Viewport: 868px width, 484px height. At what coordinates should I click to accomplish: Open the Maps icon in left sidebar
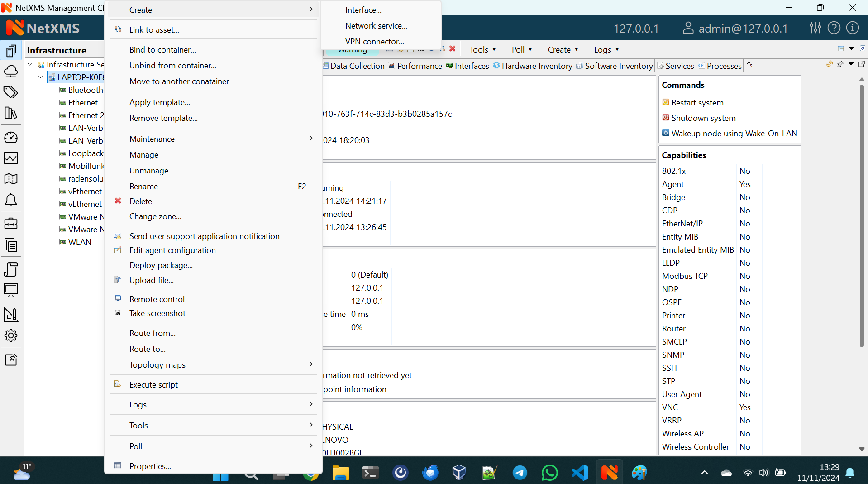tap(11, 179)
